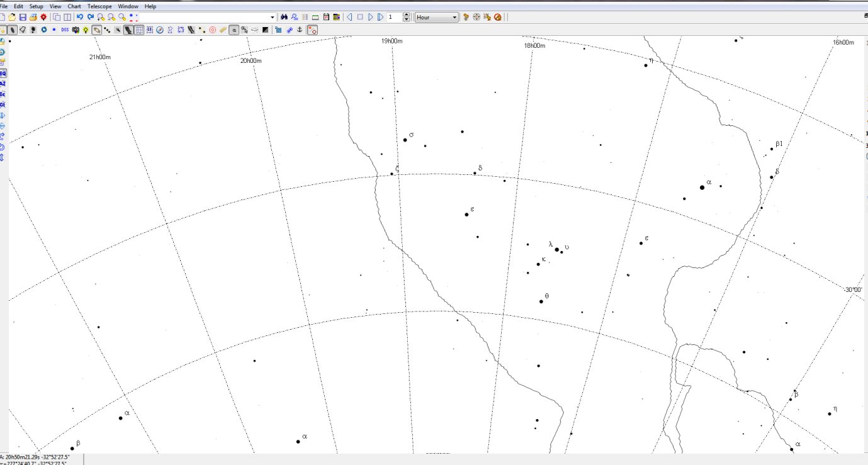The height and width of the screenshot is (465, 868).
Task: Open the Telescope menu
Action: click(99, 6)
